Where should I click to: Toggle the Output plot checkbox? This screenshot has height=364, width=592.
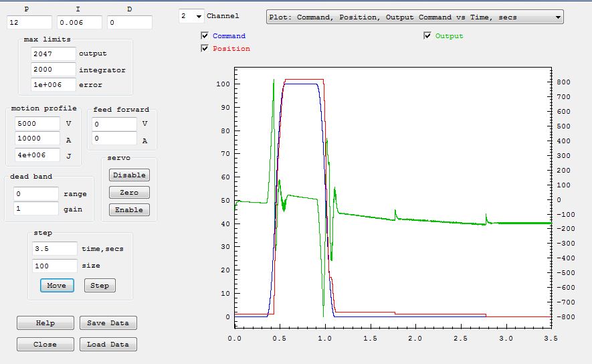(x=427, y=35)
